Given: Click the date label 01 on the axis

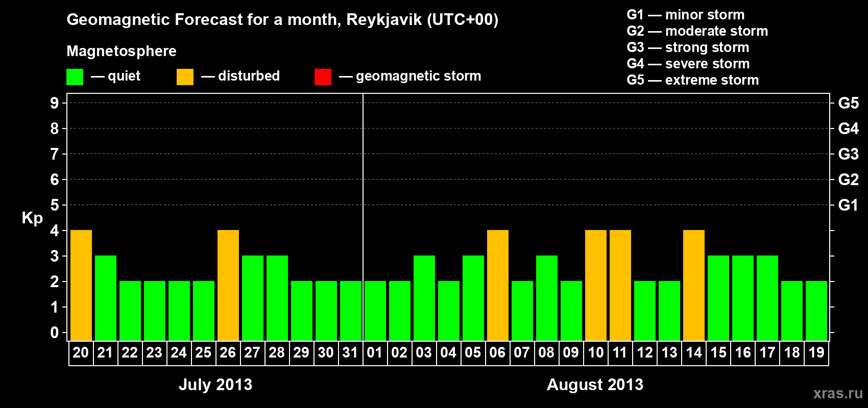Looking at the screenshot, I should click(x=375, y=352).
